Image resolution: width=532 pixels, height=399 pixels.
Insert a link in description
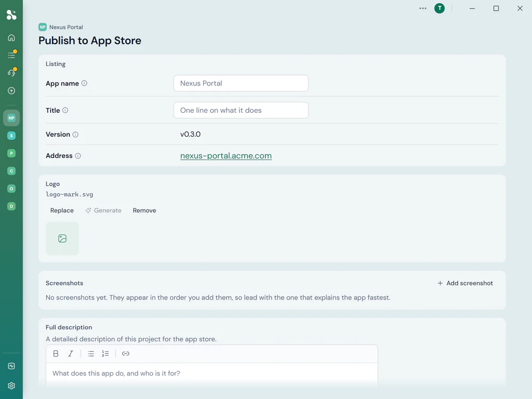point(126,354)
